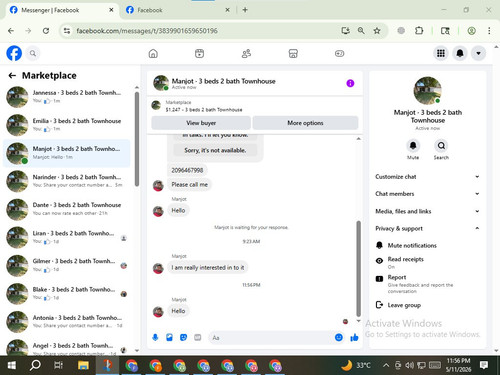Open the Facebook search magnifier
Image resolution: width=500 pixels, height=375 pixels.
tap(33, 53)
